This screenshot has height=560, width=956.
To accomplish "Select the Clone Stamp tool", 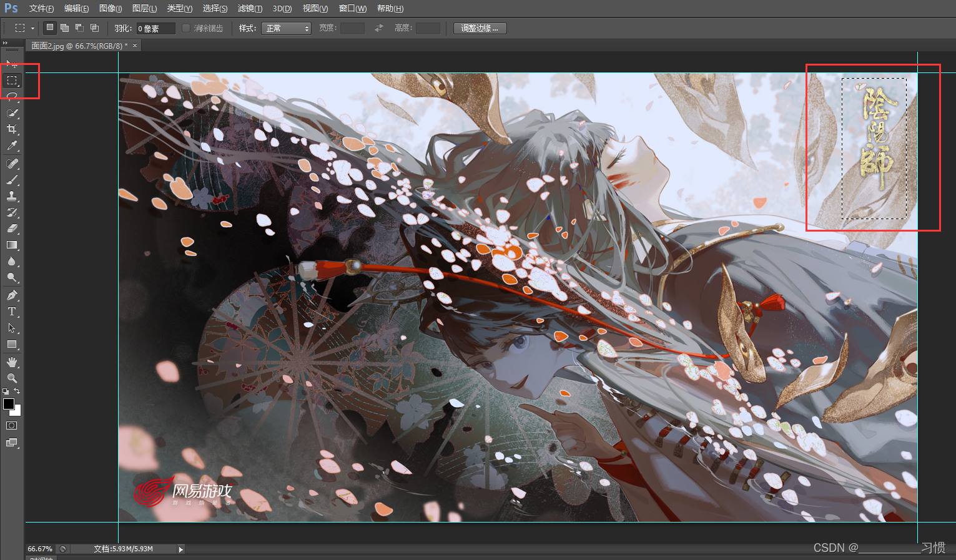I will click(12, 195).
